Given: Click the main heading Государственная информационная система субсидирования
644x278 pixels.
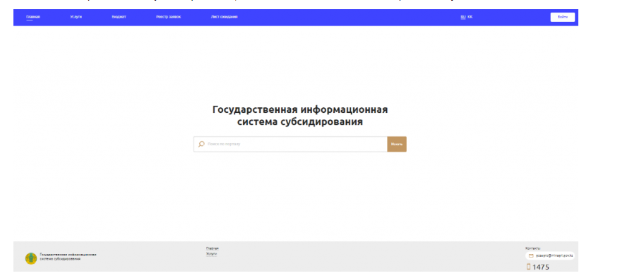Looking at the screenshot, I should (x=300, y=116).
